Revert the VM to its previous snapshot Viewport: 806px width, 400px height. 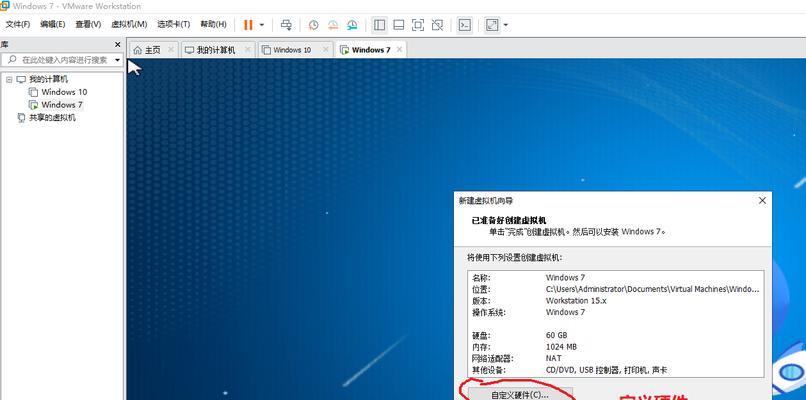click(333, 25)
